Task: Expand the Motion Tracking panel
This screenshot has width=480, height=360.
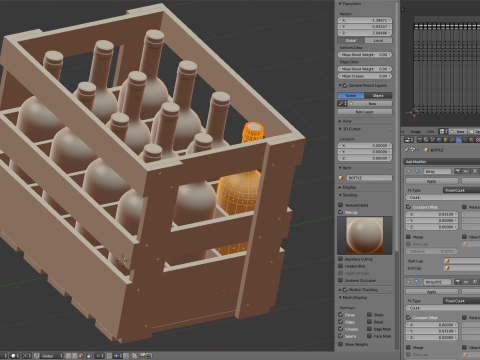Action: coord(340,290)
